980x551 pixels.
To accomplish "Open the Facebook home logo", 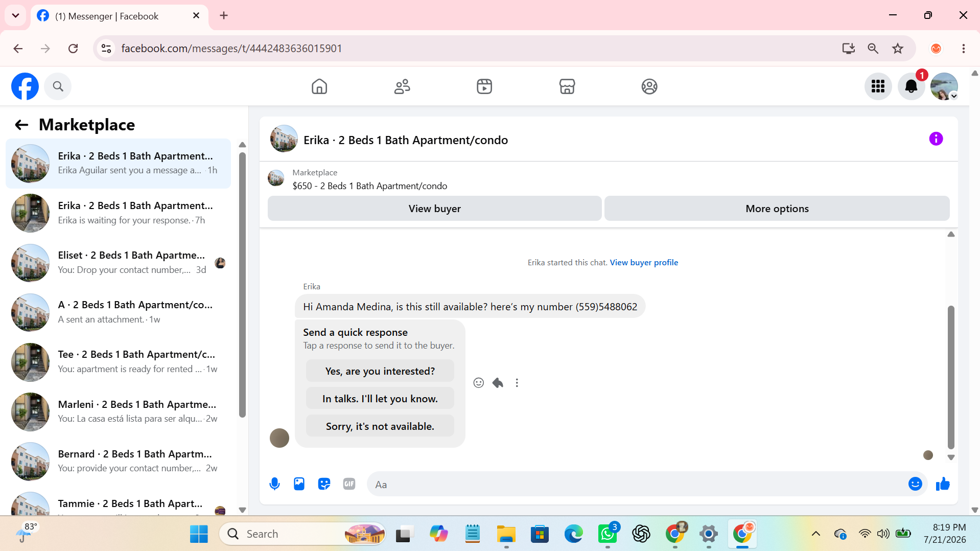I will [x=25, y=86].
